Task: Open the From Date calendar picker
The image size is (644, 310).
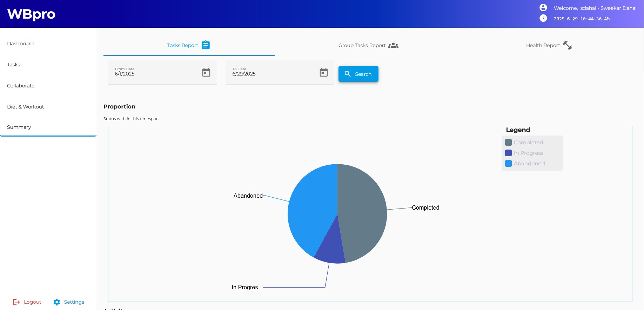Action: [206, 72]
